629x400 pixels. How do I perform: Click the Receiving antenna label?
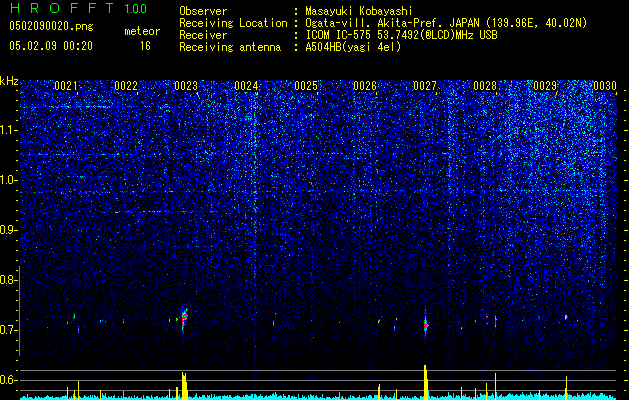pos(230,47)
